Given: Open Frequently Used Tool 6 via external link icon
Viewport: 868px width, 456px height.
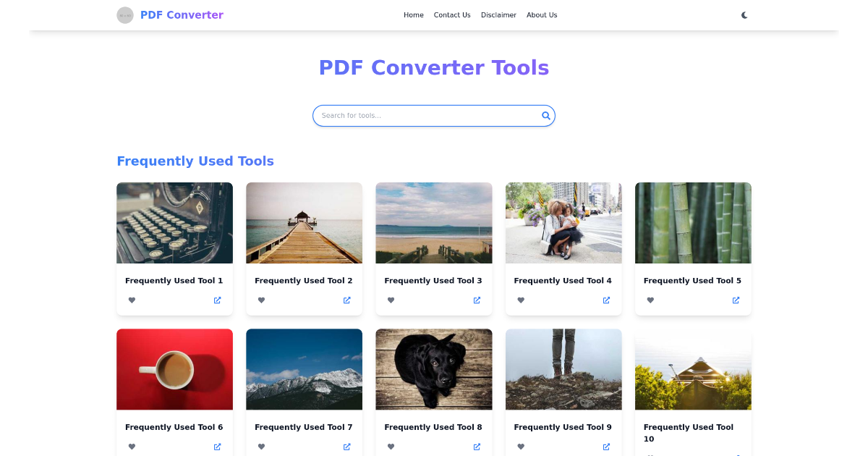Looking at the screenshot, I should pyautogui.click(x=216, y=447).
